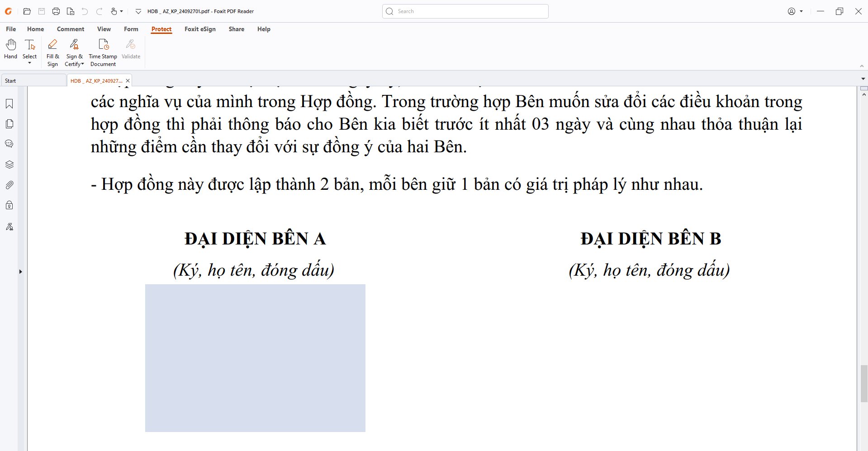Screen dimensions: 868x451
Task: Open the Digital Signatures panel
Action: (x=9, y=226)
